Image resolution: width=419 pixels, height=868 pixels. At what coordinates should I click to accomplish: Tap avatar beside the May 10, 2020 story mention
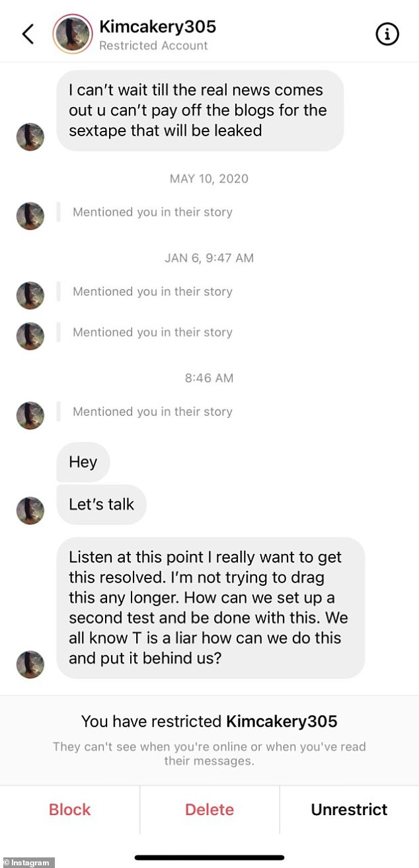pyautogui.click(x=30, y=216)
